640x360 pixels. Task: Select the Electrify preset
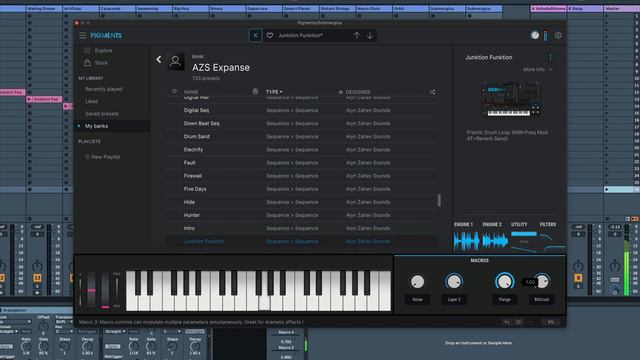pos(302,149)
